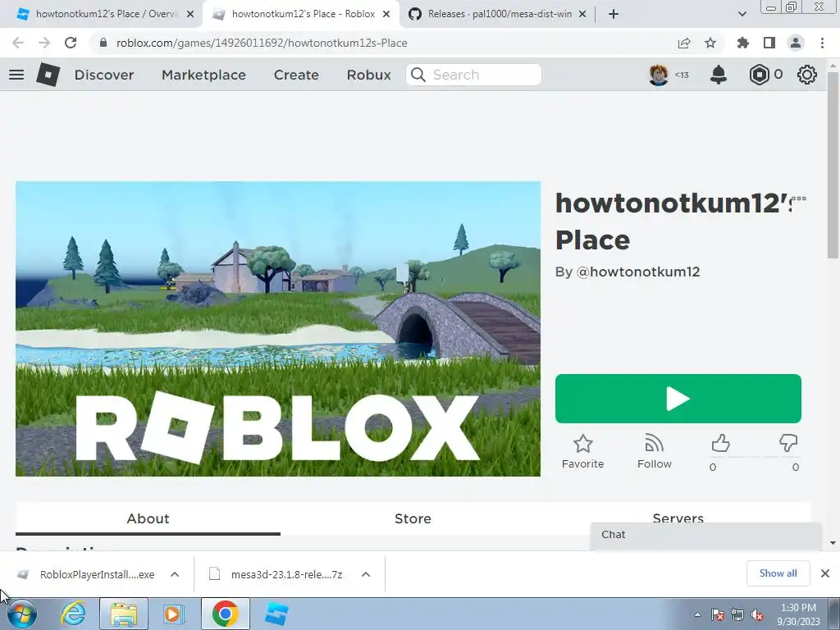Dislike the game with thumbs down
Image resolution: width=840 pixels, height=630 pixels.
[788, 444]
